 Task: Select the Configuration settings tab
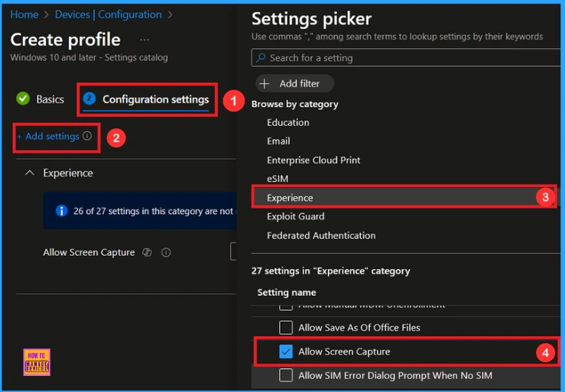tap(146, 99)
